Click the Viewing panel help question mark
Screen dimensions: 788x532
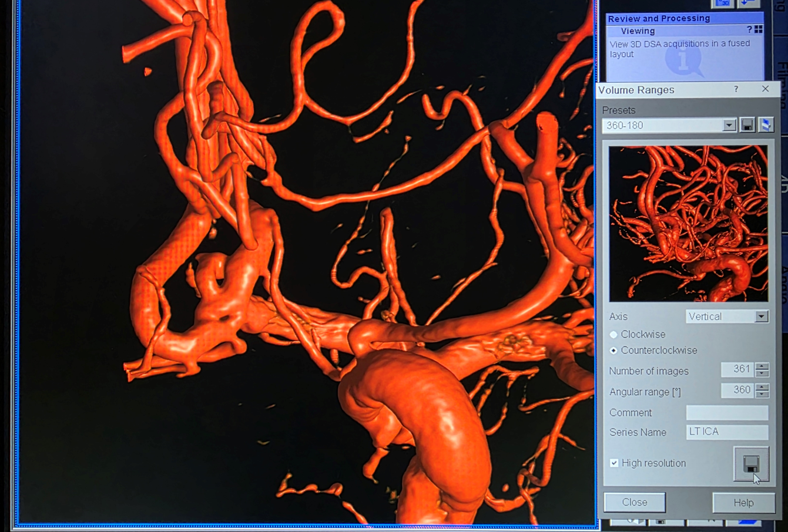tap(749, 29)
